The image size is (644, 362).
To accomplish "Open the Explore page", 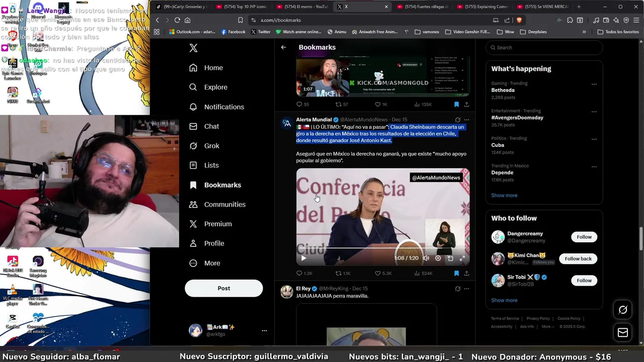I will (x=208, y=87).
